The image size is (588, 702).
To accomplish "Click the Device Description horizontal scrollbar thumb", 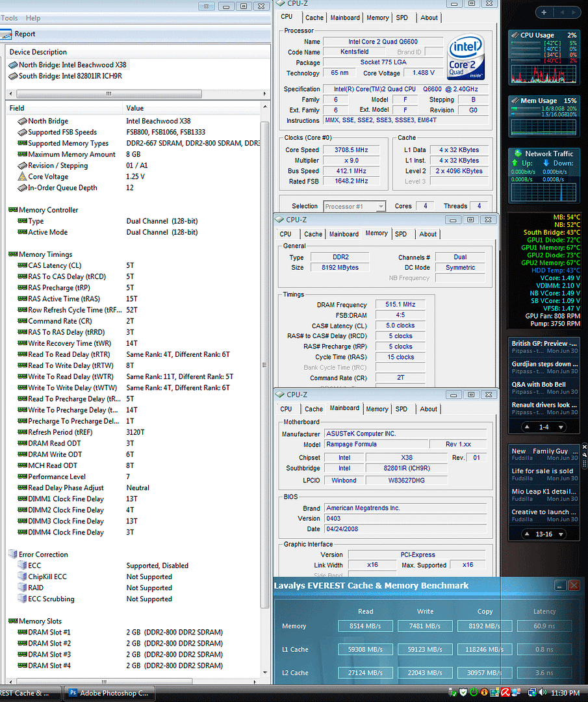I will coord(109,94).
